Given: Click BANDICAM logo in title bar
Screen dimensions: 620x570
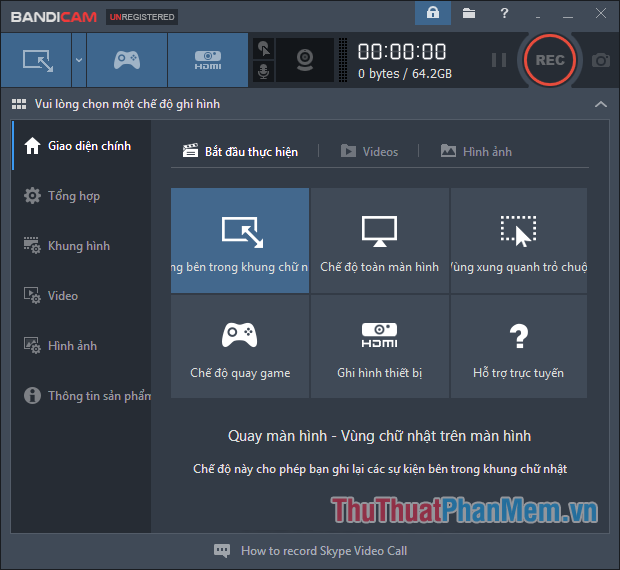Looking at the screenshot, I should coord(54,17).
